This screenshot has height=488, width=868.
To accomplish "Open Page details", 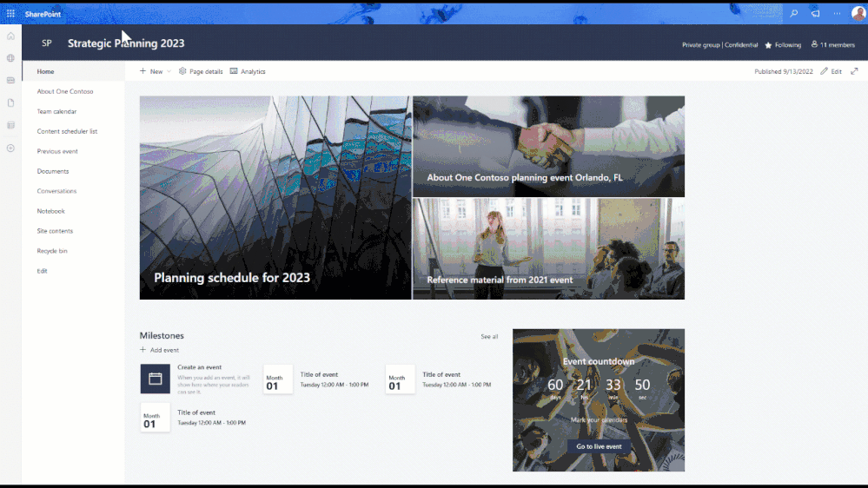I will click(x=201, y=71).
